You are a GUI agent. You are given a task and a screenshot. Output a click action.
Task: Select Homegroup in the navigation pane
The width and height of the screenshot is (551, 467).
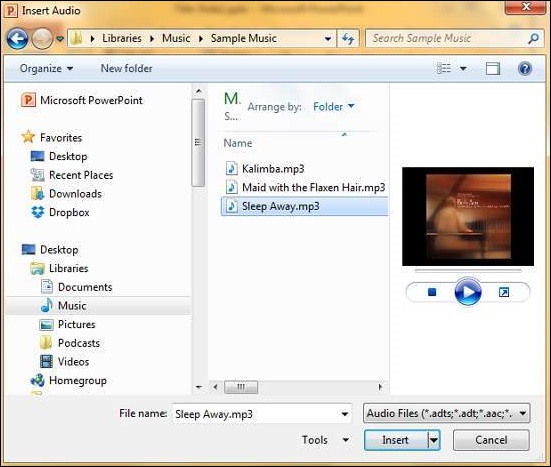78,381
